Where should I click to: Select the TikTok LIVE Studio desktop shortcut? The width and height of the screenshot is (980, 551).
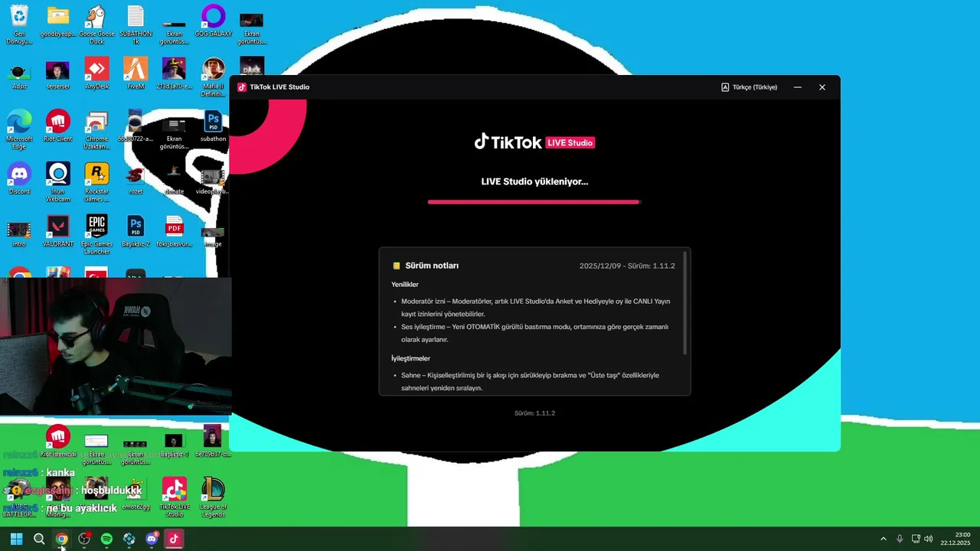[x=175, y=497]
